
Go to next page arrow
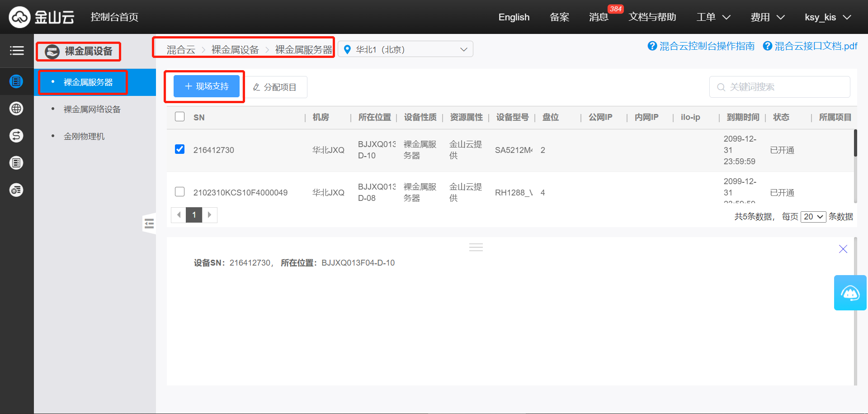click(x=209, y=215)
